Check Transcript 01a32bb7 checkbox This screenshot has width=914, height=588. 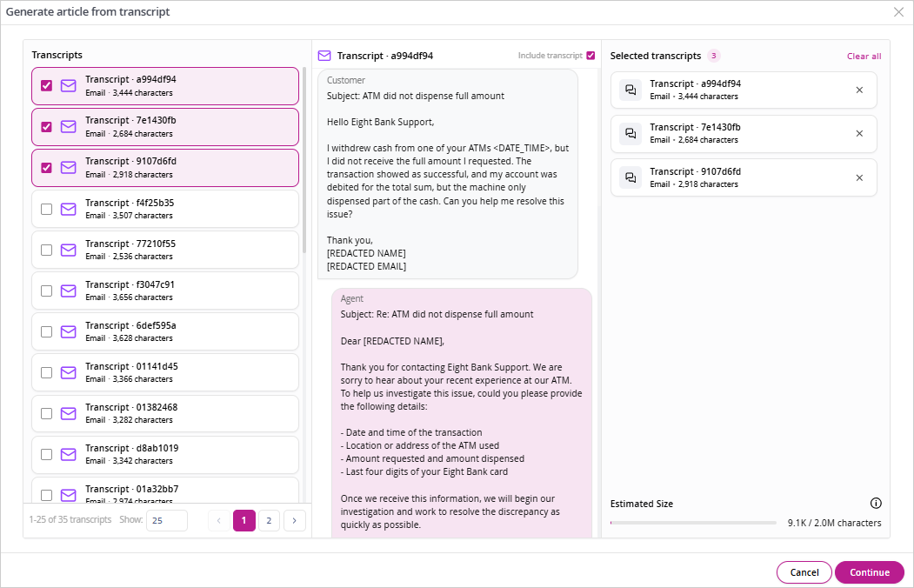47,495
